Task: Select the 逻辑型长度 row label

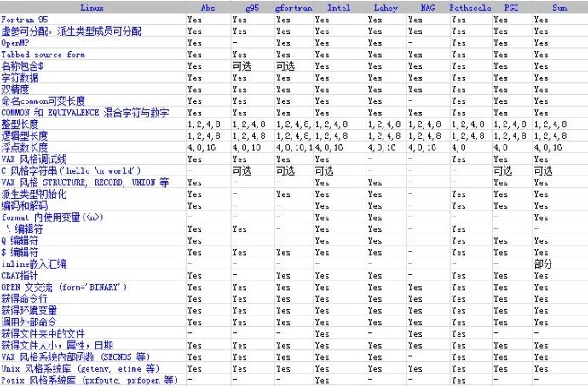Action: click(x=25, y=136)
